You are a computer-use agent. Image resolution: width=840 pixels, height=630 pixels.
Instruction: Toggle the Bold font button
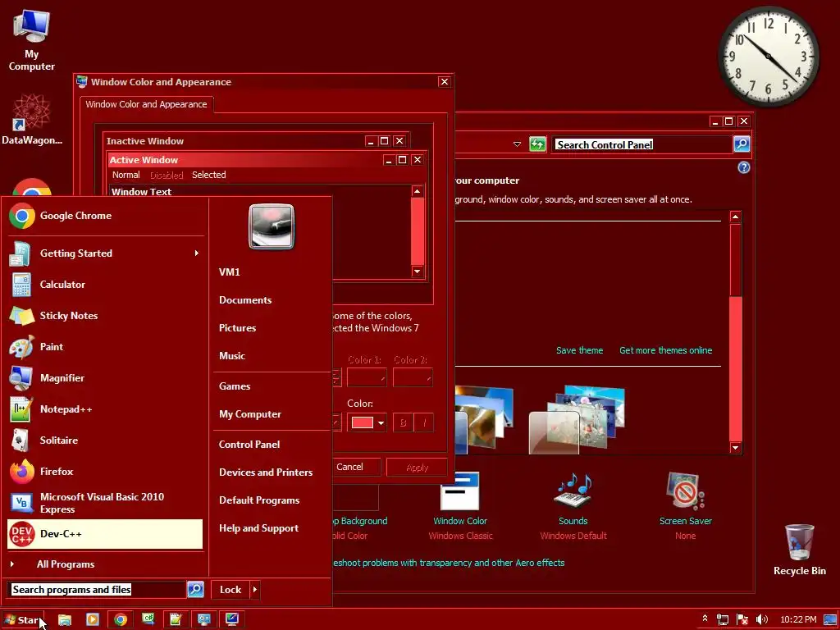[x=403, y=422]
